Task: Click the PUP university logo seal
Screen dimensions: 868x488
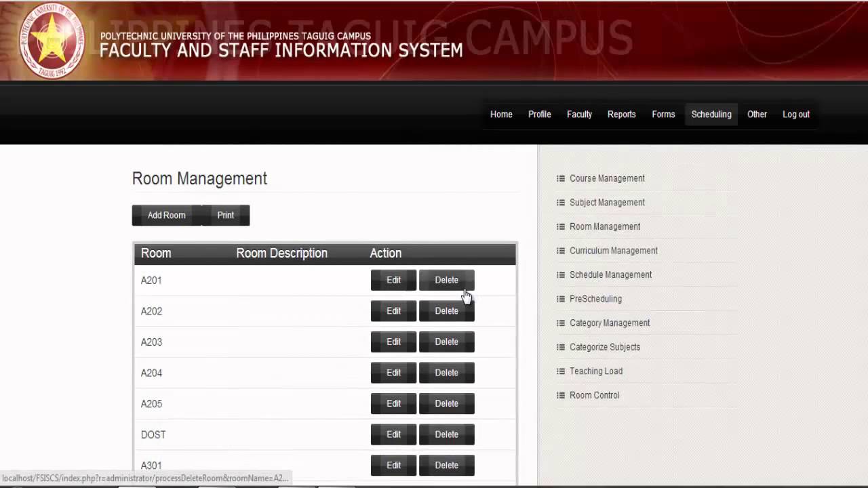Action: [x=52, y=41]
